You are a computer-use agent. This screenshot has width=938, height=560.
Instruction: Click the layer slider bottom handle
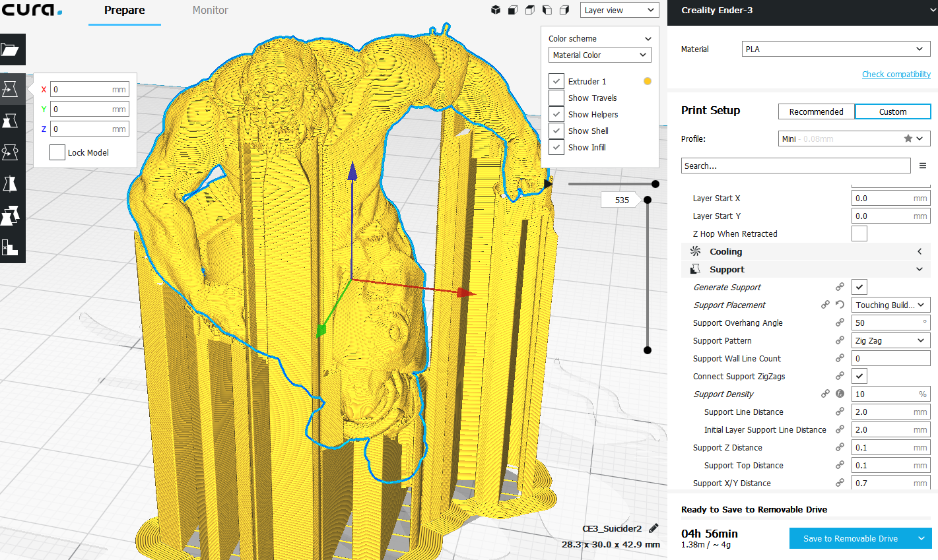pos(648,350)
